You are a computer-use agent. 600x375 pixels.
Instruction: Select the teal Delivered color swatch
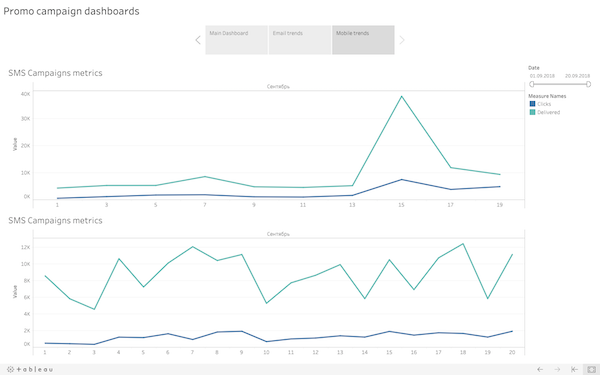pos(532,112)
